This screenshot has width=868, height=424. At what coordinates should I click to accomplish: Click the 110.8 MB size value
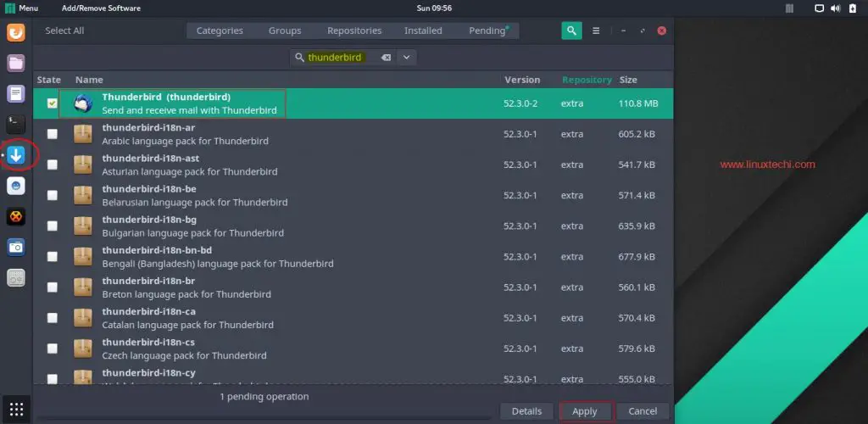tap(638, 103)
